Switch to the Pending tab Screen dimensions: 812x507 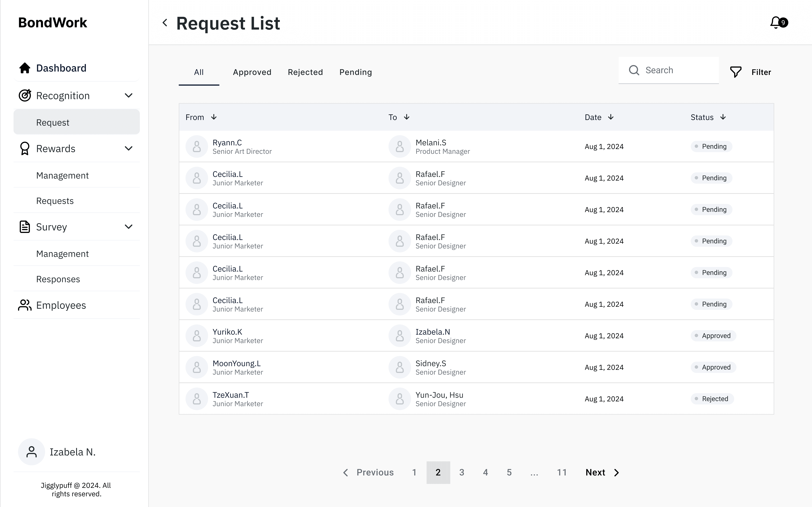tap(355, 72)
